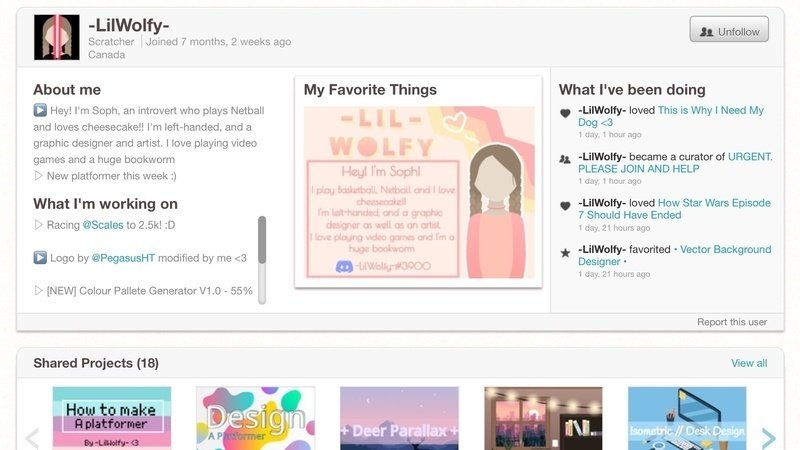Click the curator people icon in activity
Screen dimensions: 800x450
pos(565,159)
